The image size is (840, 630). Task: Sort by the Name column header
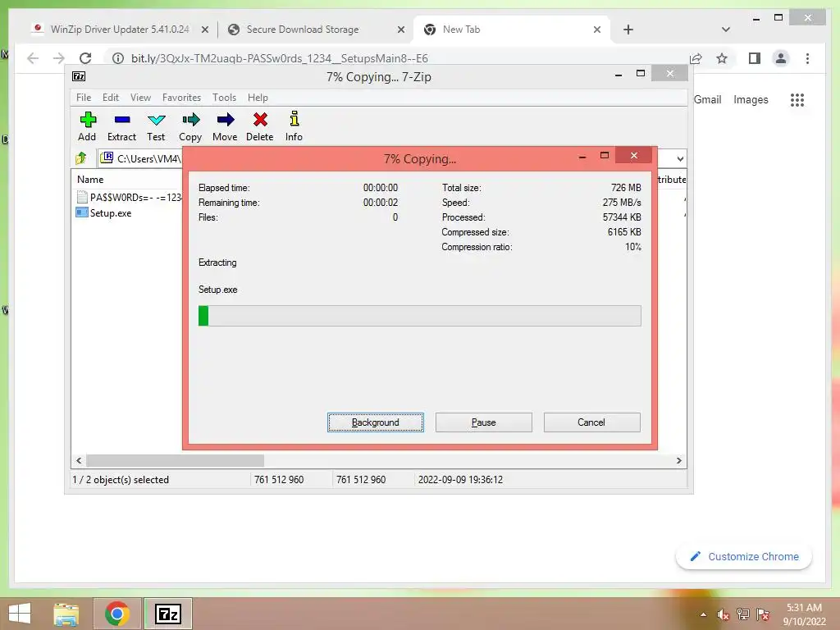click(90, 180)
